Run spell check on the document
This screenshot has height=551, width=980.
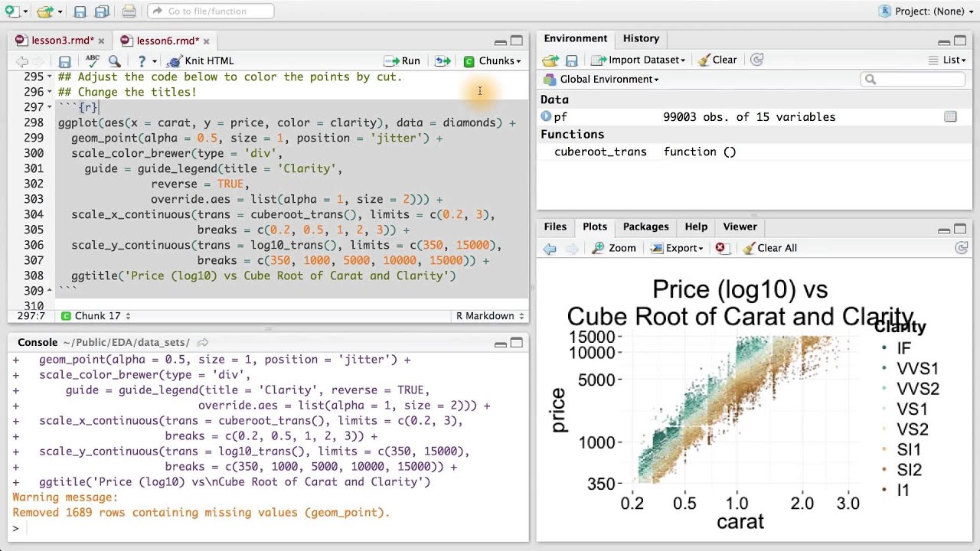click(93, 60)
